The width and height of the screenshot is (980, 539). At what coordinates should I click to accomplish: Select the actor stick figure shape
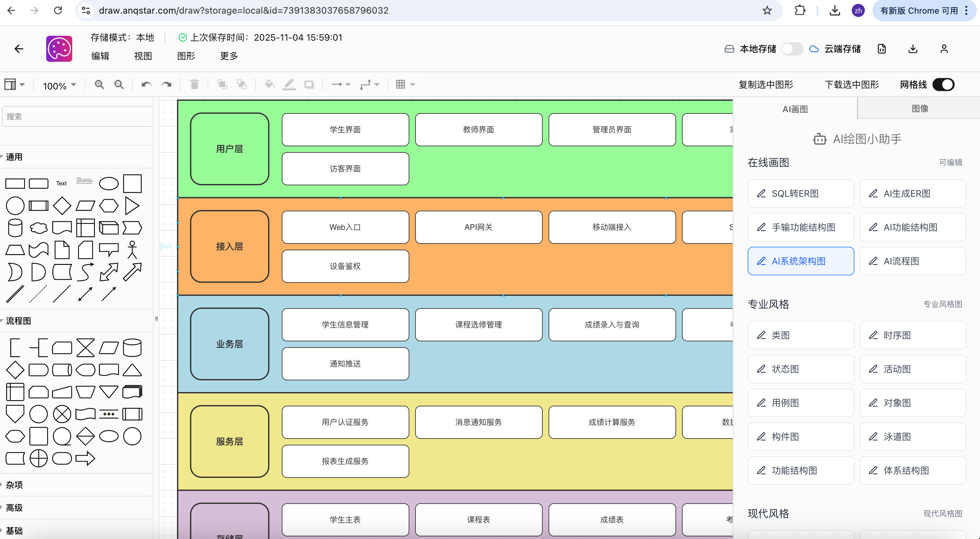[132, 250]
